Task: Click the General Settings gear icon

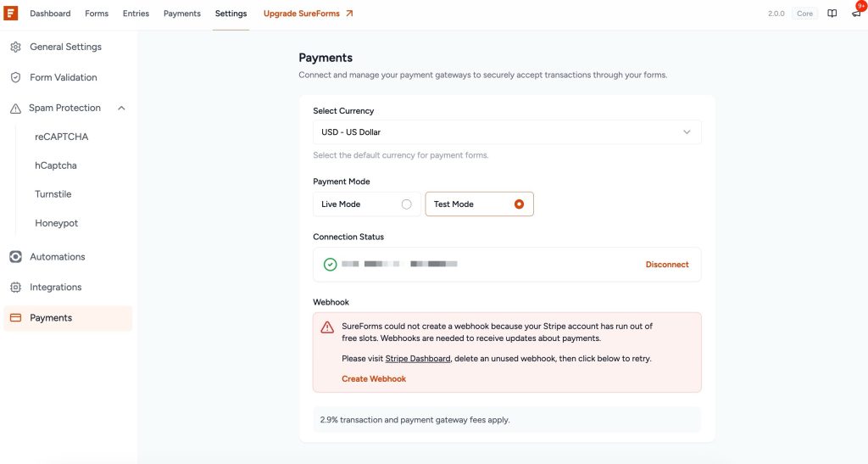Action: tap(15, 47)
